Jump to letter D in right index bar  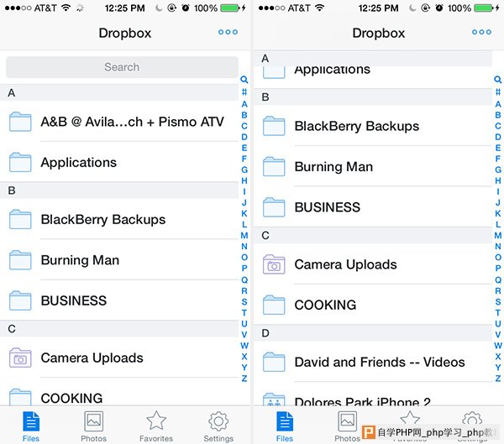pyautogui.click(x=498, y=137)
